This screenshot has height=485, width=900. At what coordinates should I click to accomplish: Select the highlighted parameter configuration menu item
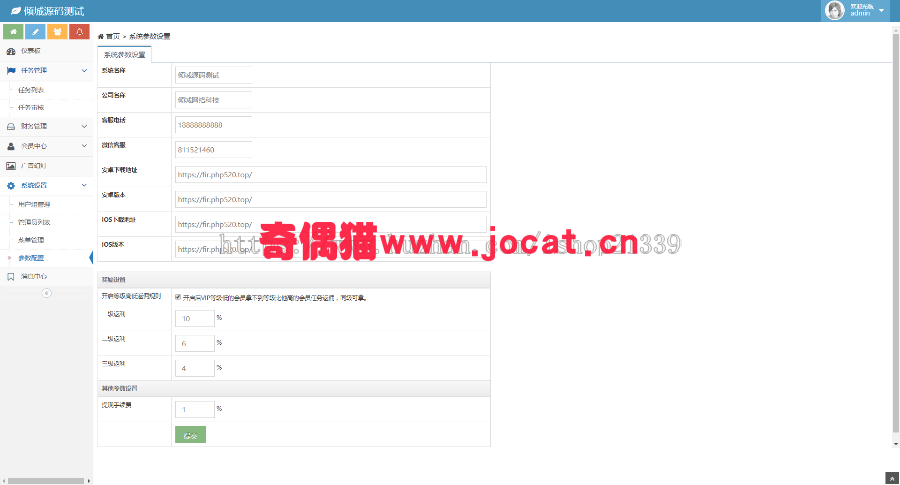click(x=31, y=258)
